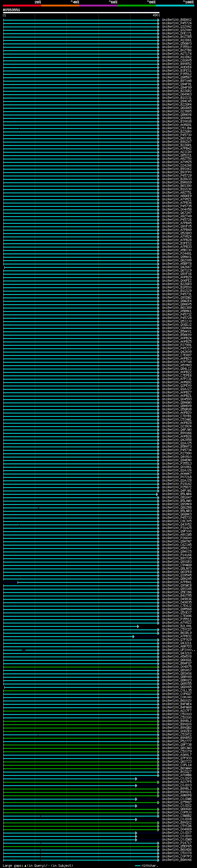Open hit UniRef100_P45724
The height and width of the screenshot is (868, 197).
coord(177,23)
